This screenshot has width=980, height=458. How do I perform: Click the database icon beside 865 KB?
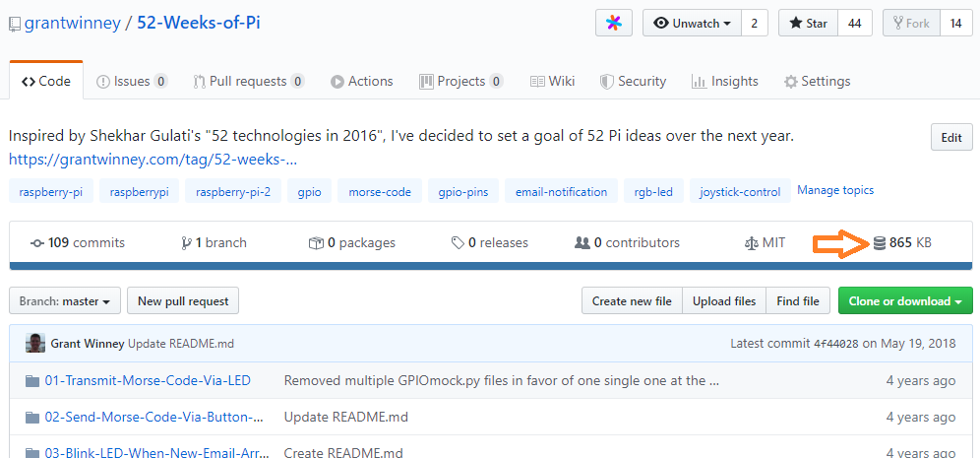[x=879, y=242]
